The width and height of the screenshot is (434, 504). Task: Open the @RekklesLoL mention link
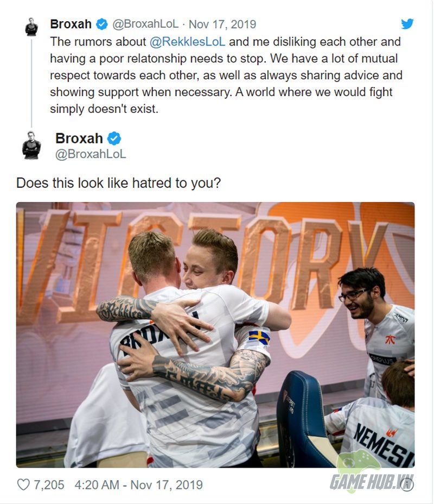188,42
